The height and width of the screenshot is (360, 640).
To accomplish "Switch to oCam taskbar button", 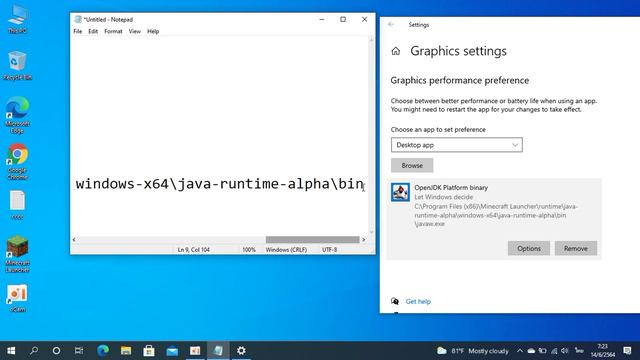I will tap(195, 351).
